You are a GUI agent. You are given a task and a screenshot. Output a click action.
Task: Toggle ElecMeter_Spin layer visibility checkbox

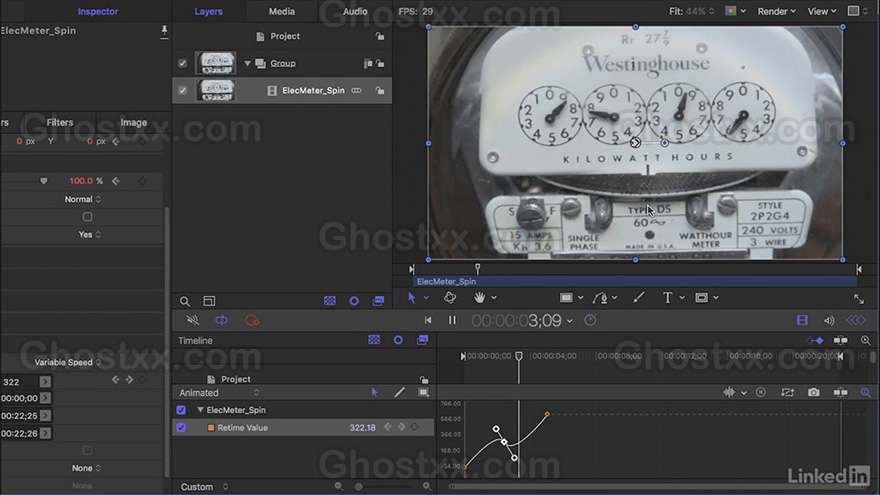pos(182,90)
